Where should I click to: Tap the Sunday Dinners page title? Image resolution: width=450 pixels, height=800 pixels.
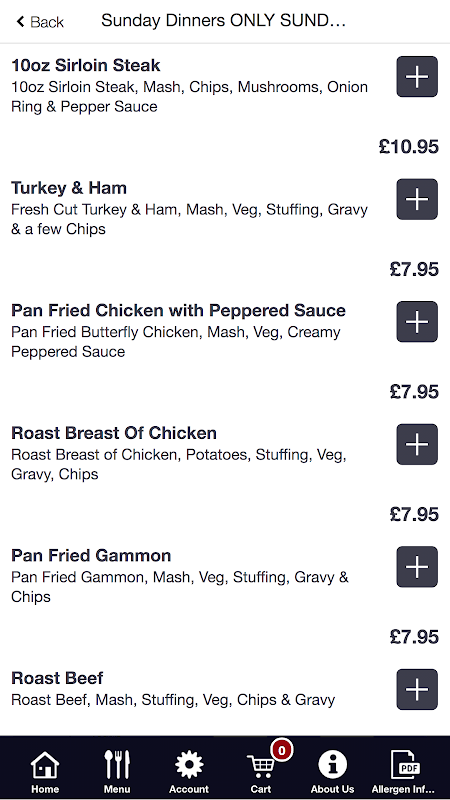pos(223,20)
